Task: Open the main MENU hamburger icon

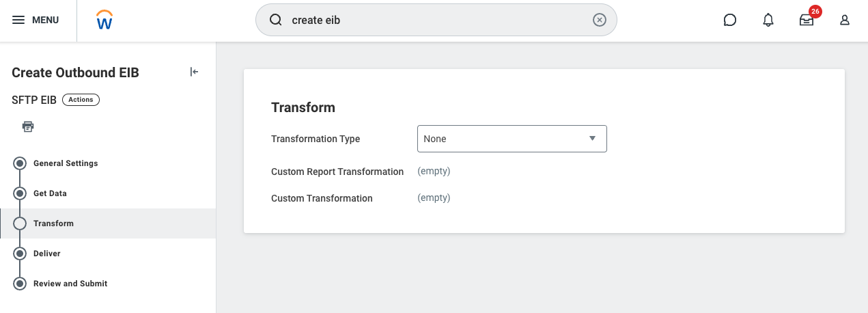Action: [18, 20]
